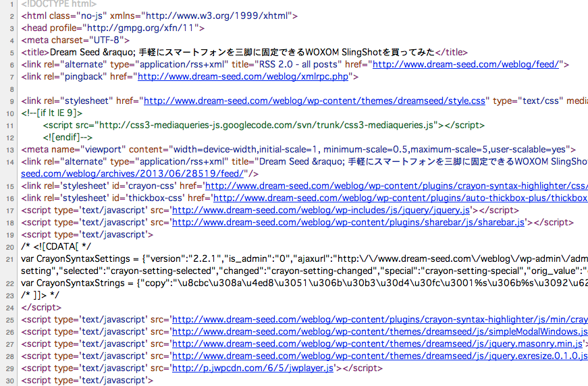Click the '</script>' tag on line 24
The width and height of the screenshot is (588, 386).
[x=41, y=307]
